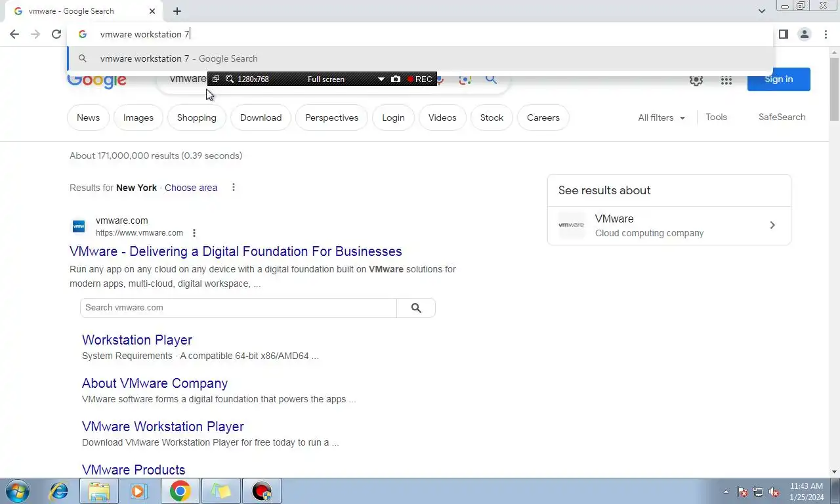Click the Choose area link

pyautogui.click(x=191, y=188)
